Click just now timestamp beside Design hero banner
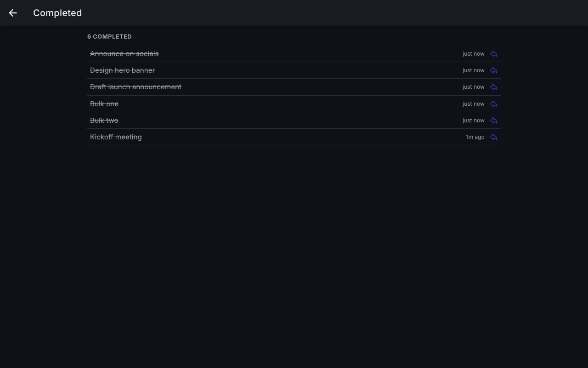The height and width of the screenshot is (368, 588). (x=473, y=70)
